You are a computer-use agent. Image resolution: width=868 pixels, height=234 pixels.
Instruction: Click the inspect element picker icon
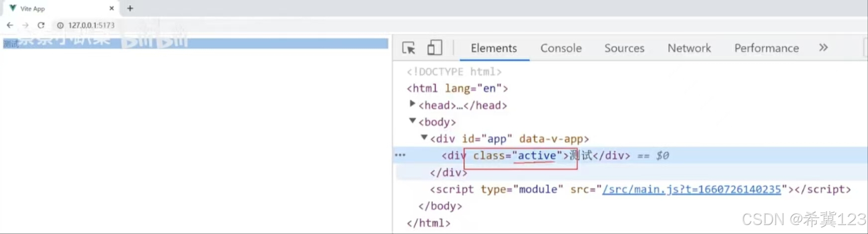(x=409, y=48)
